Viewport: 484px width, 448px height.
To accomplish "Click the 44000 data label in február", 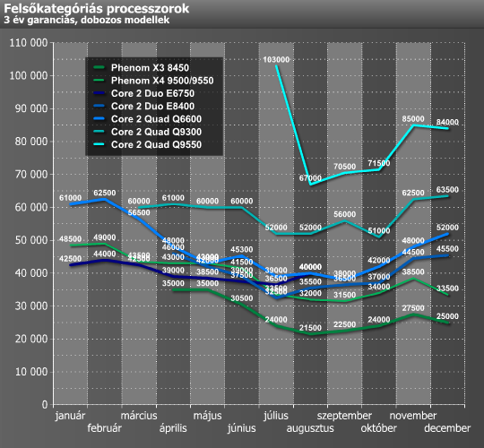I will pos(105,254).
